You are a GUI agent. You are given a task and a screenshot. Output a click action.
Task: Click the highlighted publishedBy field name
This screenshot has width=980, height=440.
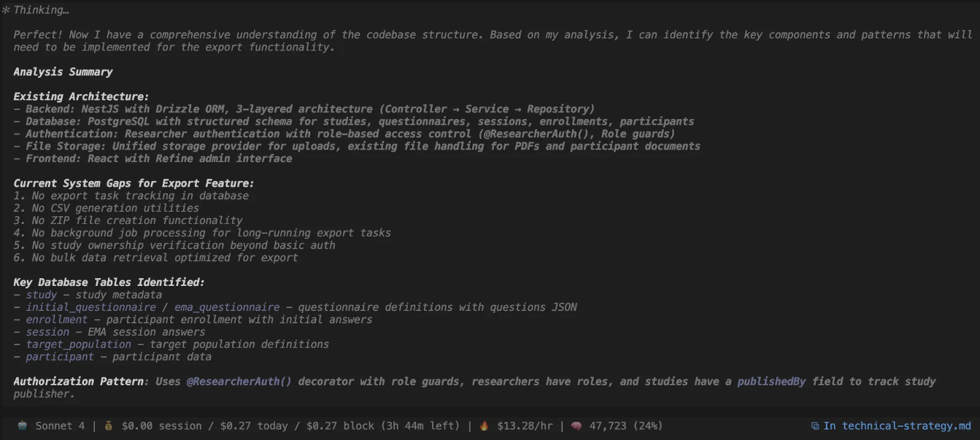tap(771, 382)
